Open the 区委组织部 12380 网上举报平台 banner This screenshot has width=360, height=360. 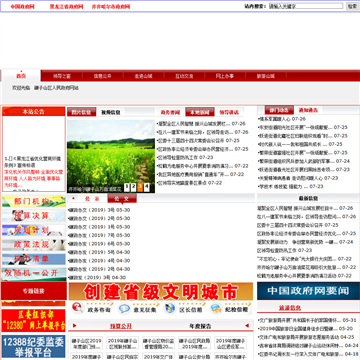(x=33, y=320)
